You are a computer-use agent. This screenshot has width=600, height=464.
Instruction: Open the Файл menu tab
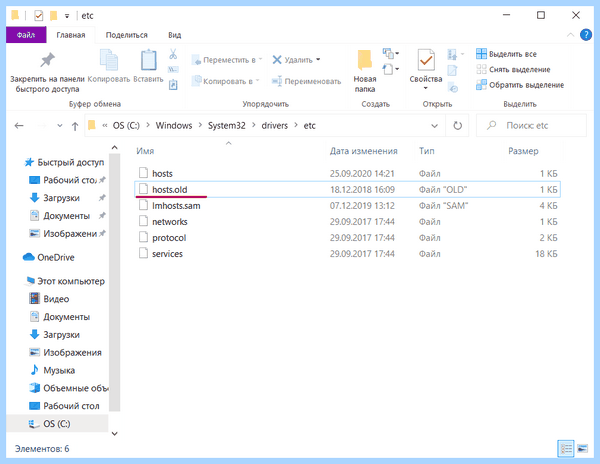click(26, 35)
